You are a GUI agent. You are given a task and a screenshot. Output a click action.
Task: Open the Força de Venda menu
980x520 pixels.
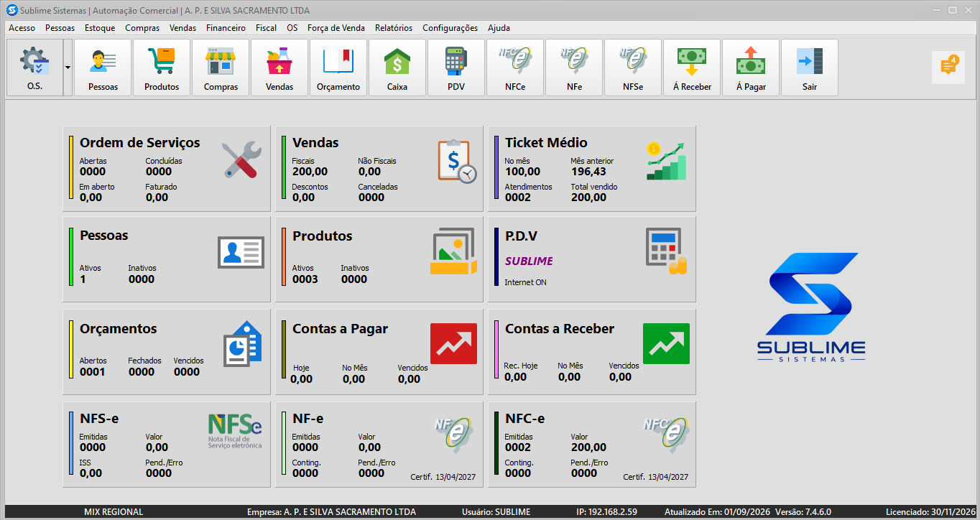[336, 28]
